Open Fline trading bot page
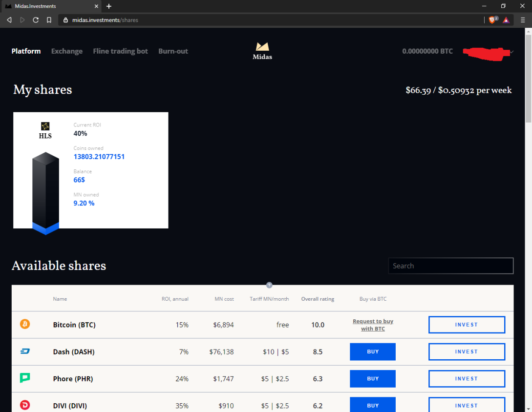Image resolution: width=532 pixels, height=412 pixels. tap(121, 51)
